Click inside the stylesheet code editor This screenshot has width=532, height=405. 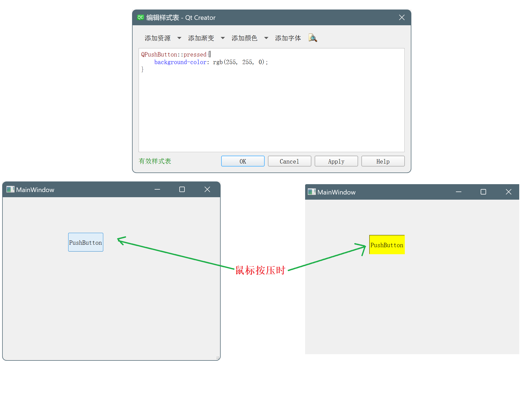click(271, 109)
